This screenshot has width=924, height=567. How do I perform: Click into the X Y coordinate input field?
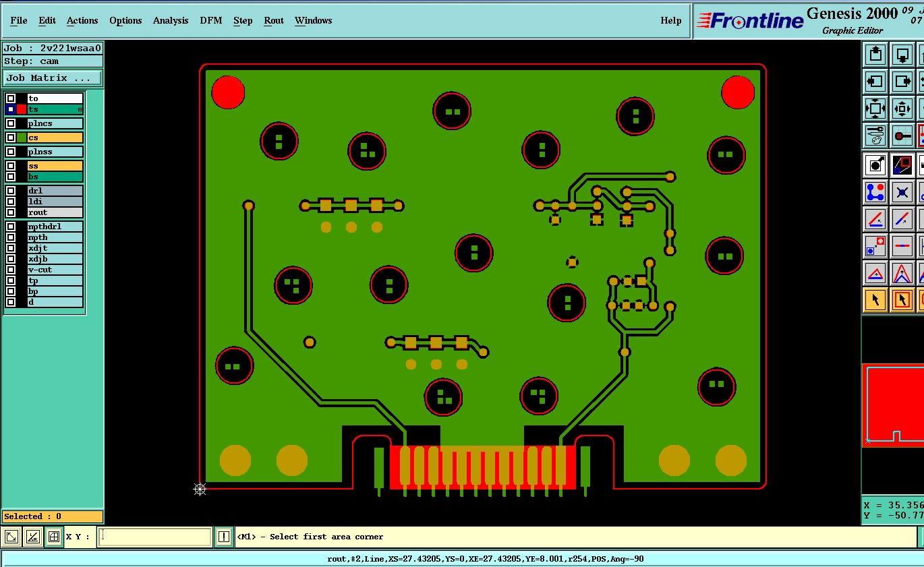pos(154,537)
